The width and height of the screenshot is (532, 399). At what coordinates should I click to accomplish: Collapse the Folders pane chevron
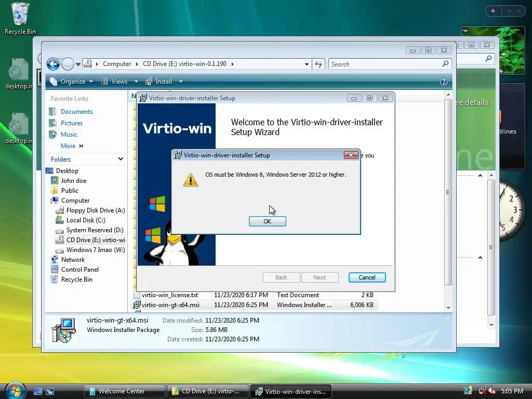pos(121,159)
